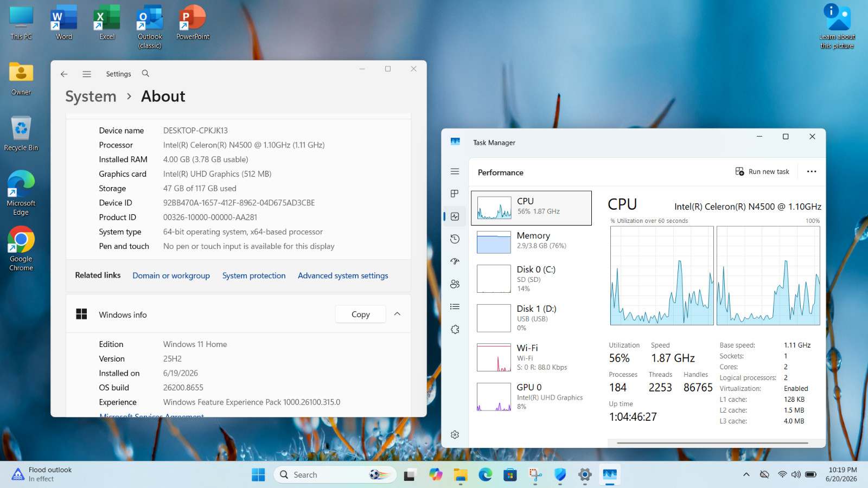Click the Windows 11 Home edition text

(x=195, y=344)
